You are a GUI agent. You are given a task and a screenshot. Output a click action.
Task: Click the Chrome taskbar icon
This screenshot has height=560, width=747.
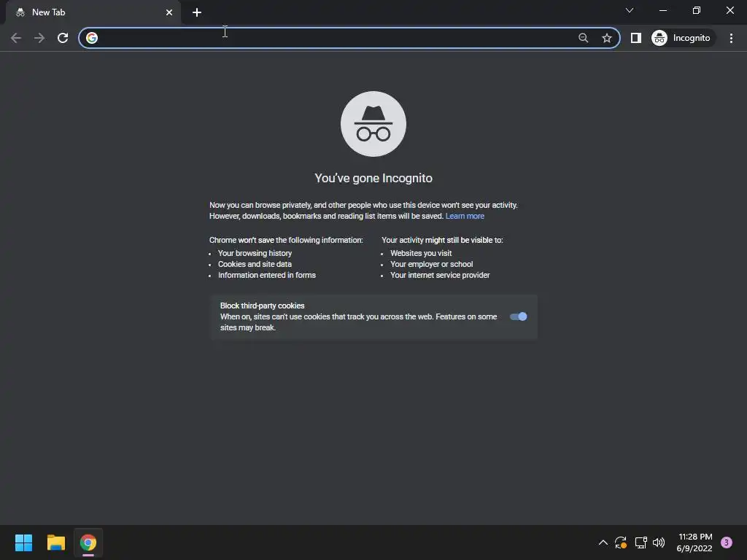(88, 542)
